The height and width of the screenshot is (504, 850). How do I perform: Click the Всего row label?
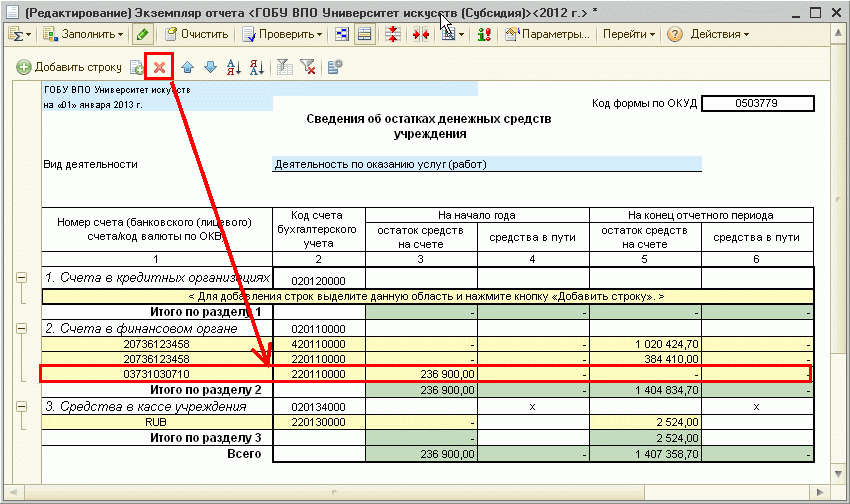click(244, 454)
